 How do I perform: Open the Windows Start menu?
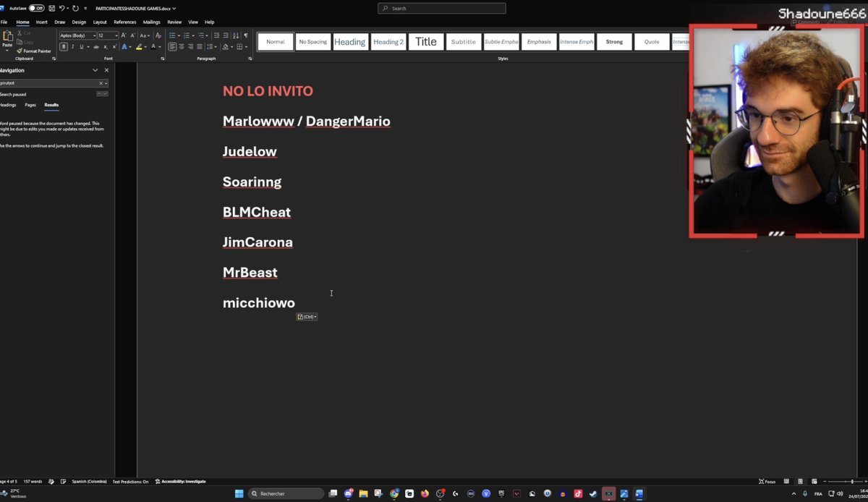tap(239, 493)
